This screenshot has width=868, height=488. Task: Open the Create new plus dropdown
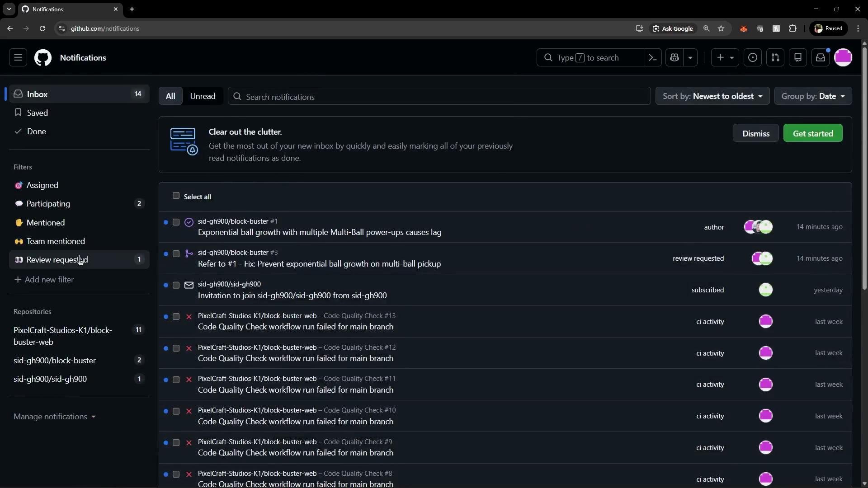point(725,58)
